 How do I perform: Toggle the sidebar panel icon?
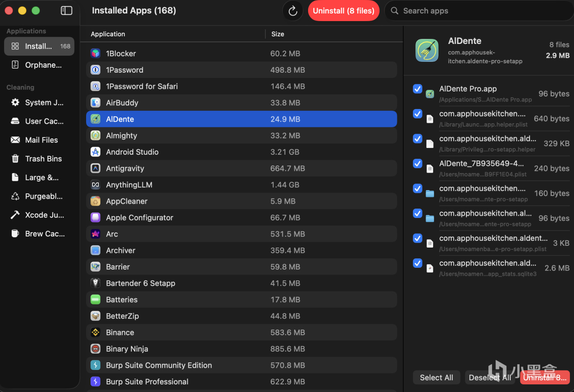pyautogui.click(x=66, y=11)
